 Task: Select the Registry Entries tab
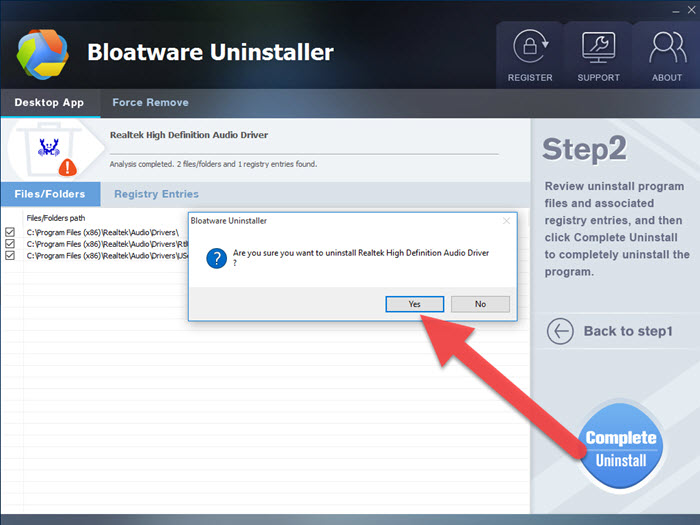[x=156, y=194]
